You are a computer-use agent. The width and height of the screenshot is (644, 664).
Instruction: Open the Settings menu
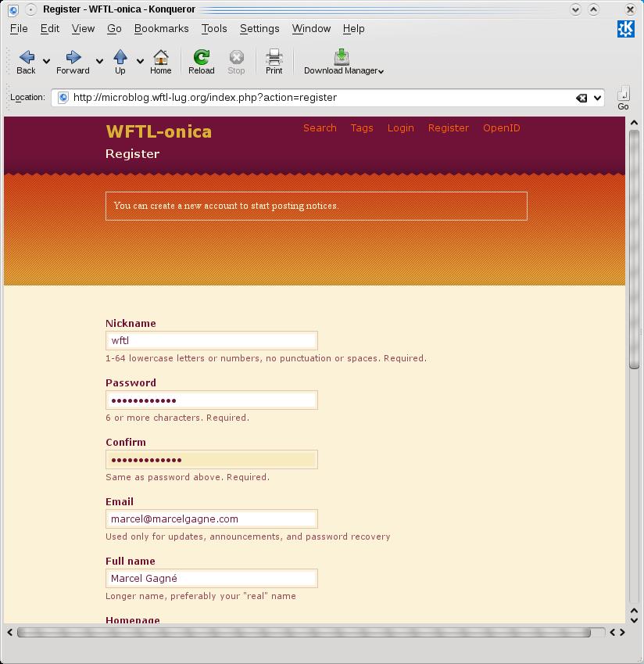pyautogui.click(x=259, y=28)
